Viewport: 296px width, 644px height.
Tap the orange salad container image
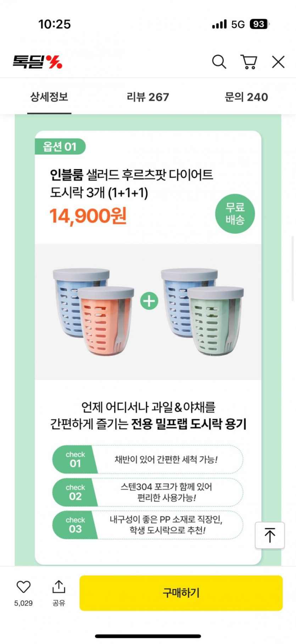[x=106, y=321]
